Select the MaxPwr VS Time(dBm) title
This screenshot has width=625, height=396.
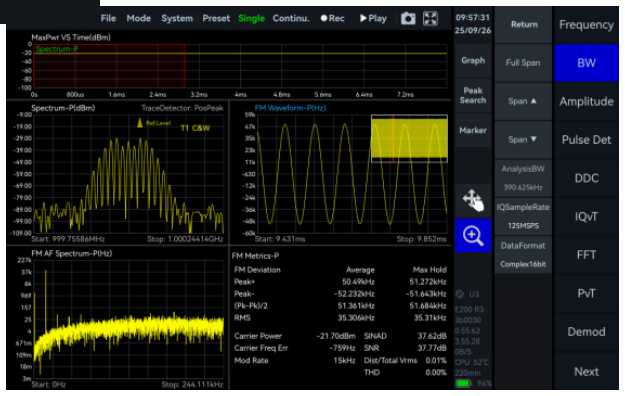click(71, 37)
